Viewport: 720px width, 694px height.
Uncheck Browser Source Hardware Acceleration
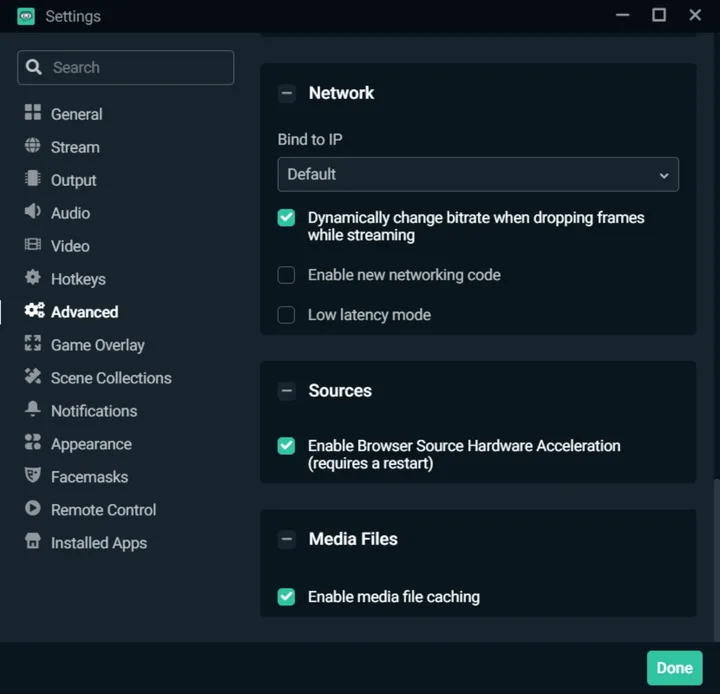286,446
